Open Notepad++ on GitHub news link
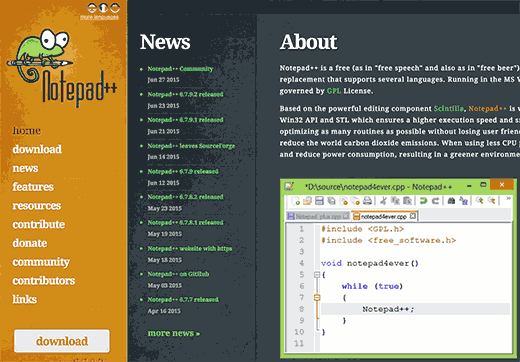Image resolution: width=520 pixels, height=362 pixels. pyautogui.click(x=178, y=274)
